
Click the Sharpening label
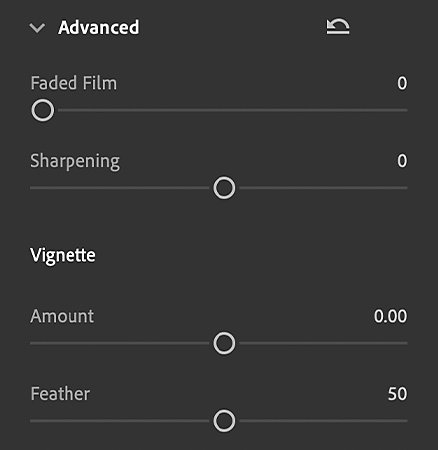pos(75,162)
